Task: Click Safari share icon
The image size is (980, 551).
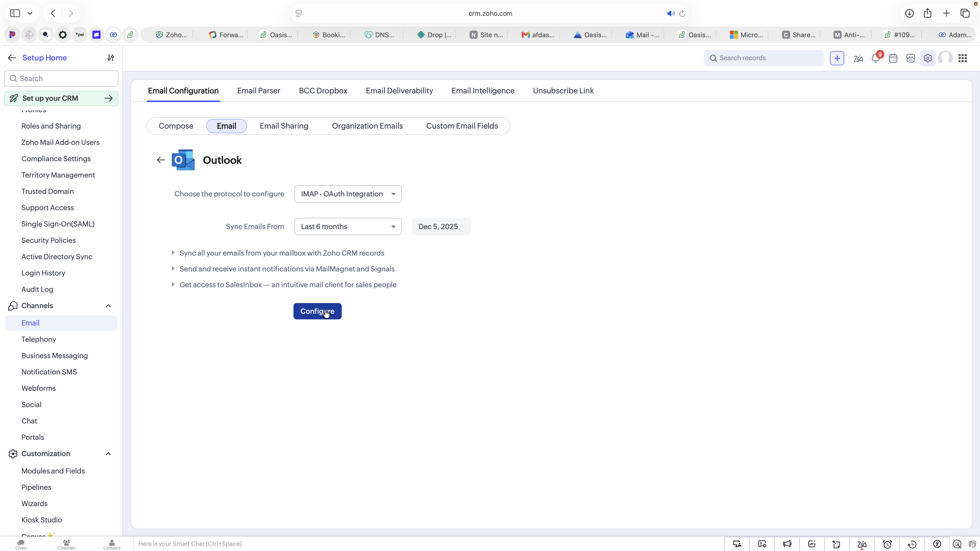Action: pyautogui.click(x=927, y=13)
